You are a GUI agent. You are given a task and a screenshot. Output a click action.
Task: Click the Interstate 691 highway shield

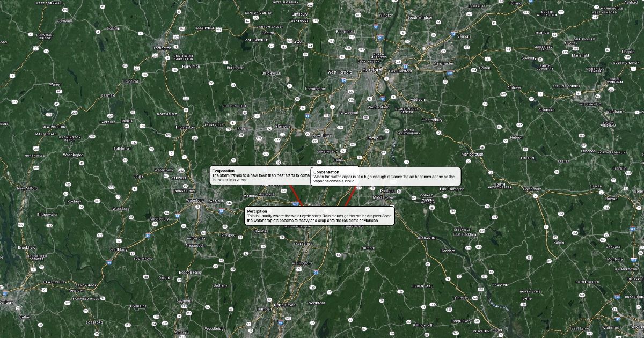296,204
